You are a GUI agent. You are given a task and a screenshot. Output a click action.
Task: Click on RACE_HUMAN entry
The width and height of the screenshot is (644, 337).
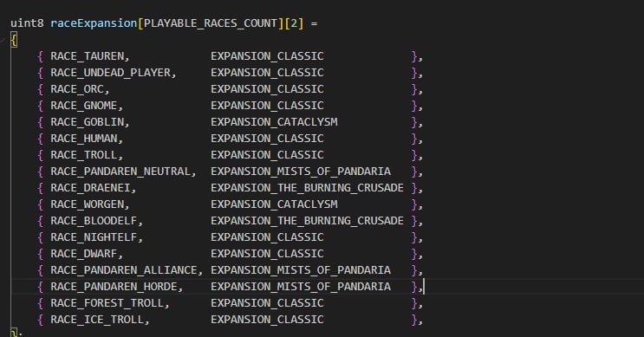tap(84, 139)
